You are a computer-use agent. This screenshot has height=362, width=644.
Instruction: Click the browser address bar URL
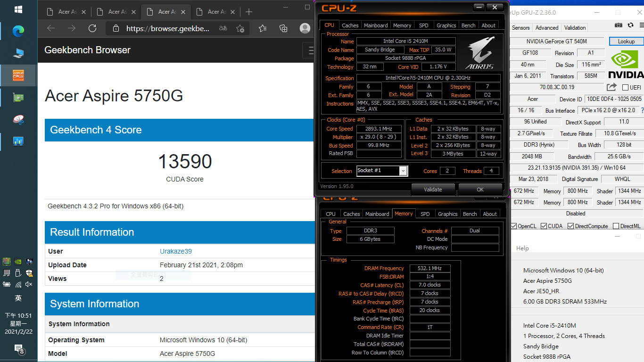tap(167, 28)
